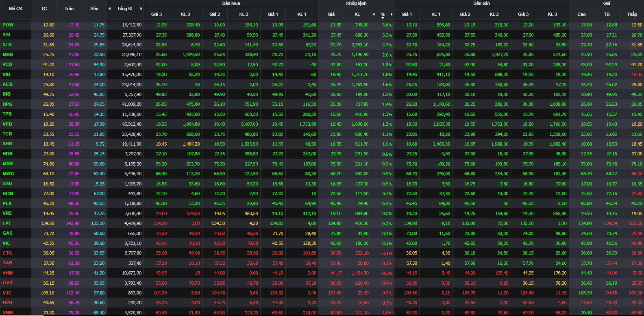Select the red VJC ticker symbol
The height and width of the screenshot is (316, 644).
(x=7, y=293)
